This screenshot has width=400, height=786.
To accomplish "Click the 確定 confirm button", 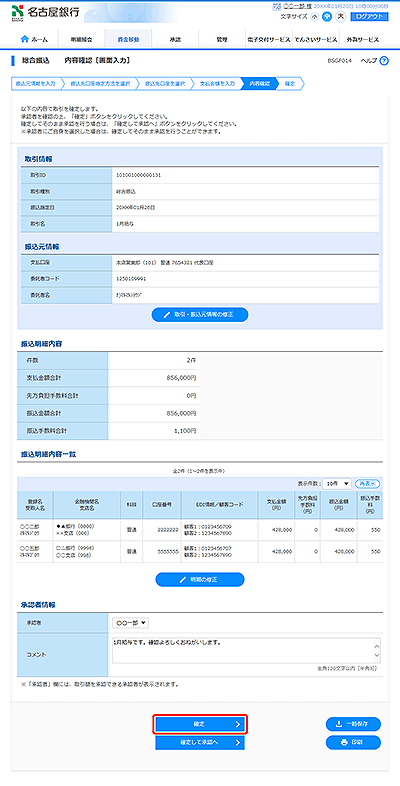I will pyautogui.click(x=199, y=724).
